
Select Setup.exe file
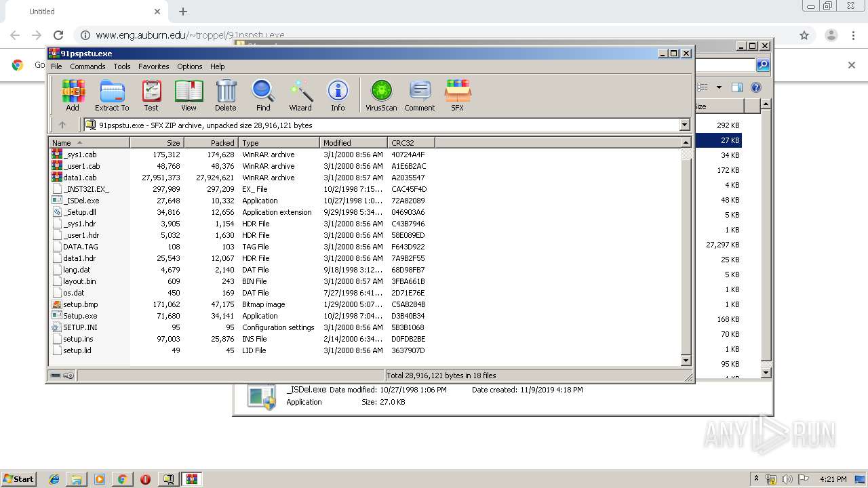(80, 316)
